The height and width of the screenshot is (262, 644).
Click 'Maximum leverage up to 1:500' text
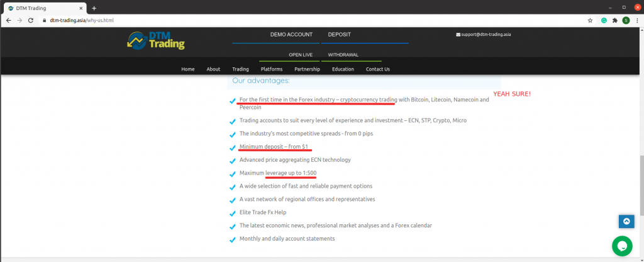pos(278,173)
